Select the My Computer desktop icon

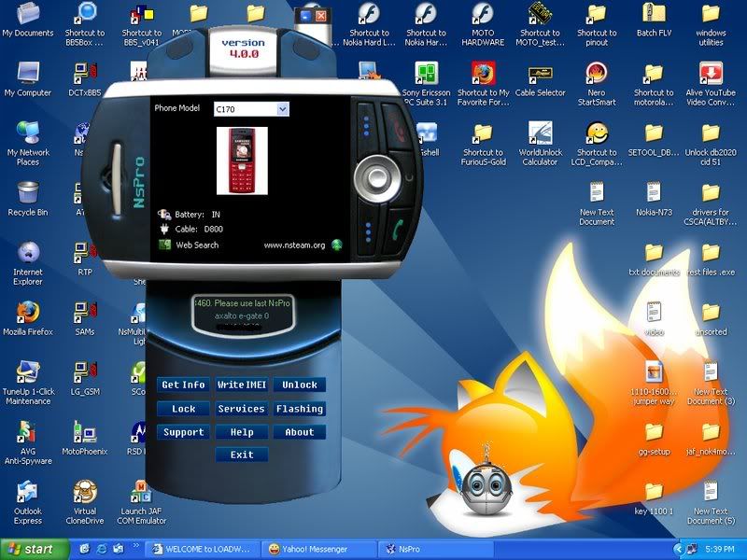point(28,79)
